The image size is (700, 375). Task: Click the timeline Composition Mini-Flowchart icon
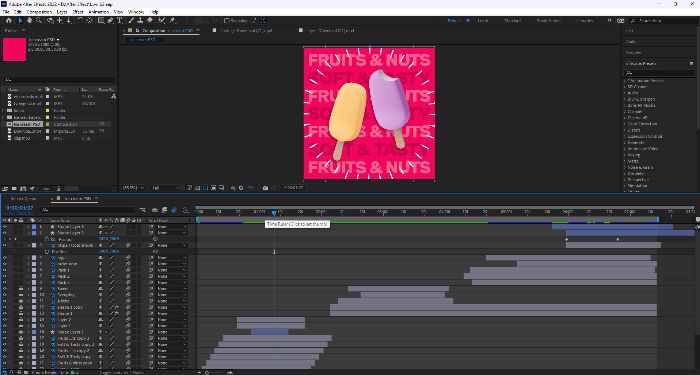click(x=143, y=210)
